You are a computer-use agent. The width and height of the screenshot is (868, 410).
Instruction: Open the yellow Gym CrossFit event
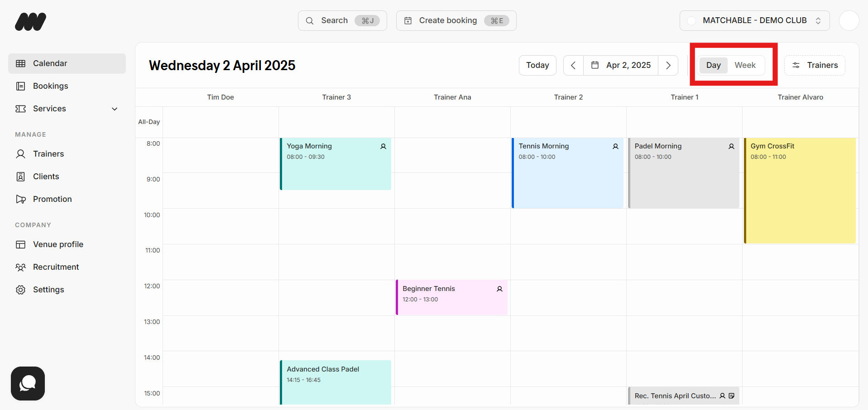(800, 195)
